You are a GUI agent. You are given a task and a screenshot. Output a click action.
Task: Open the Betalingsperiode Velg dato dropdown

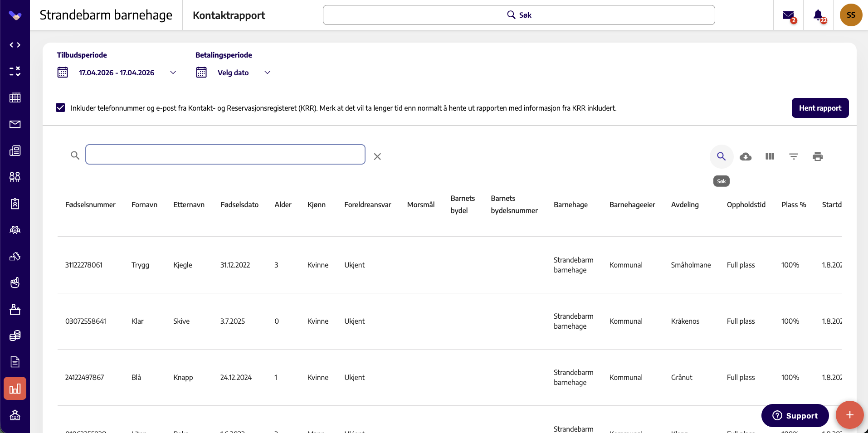[234, 73]
